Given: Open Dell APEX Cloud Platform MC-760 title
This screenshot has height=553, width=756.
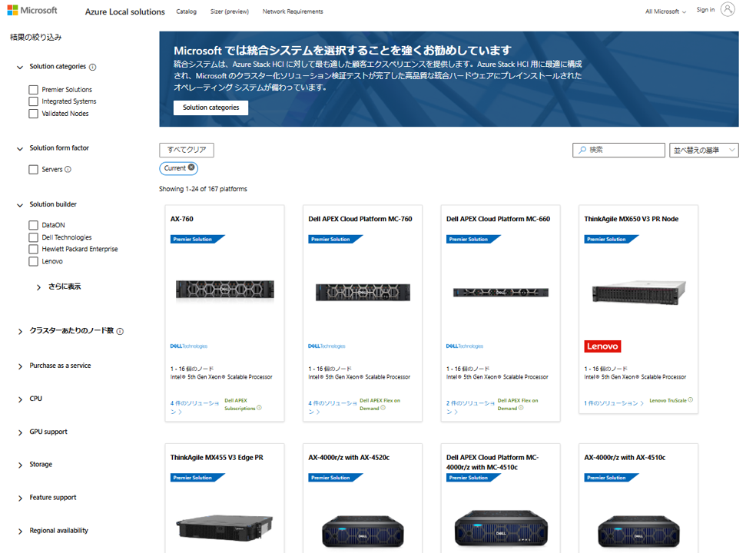Looking at the screenshot, I should 360,219.
